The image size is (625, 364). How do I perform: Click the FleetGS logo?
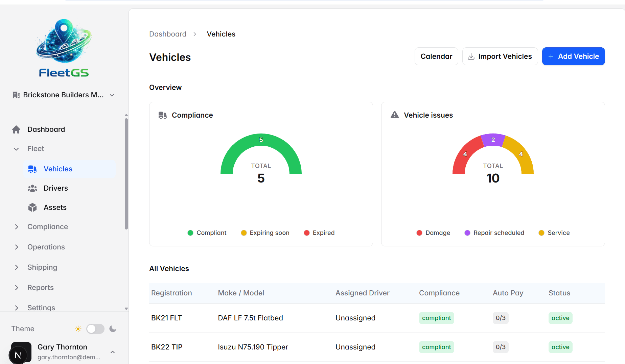point(64,48)
